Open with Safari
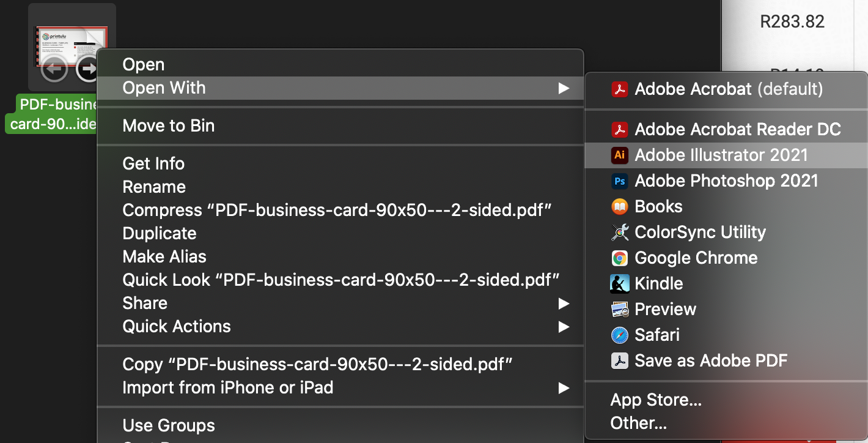The height and width of the screenshot is (443, 868). [726, 335]
